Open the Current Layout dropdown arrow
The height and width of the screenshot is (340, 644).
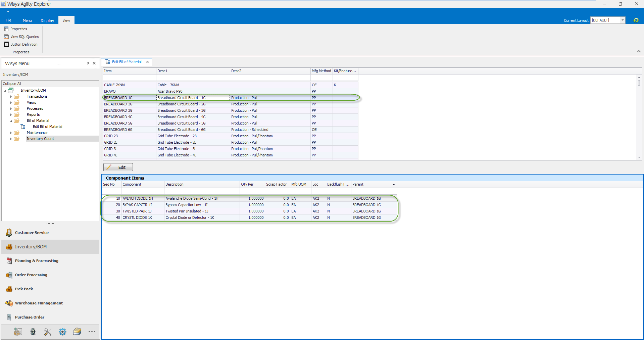[x=623, y=20]
